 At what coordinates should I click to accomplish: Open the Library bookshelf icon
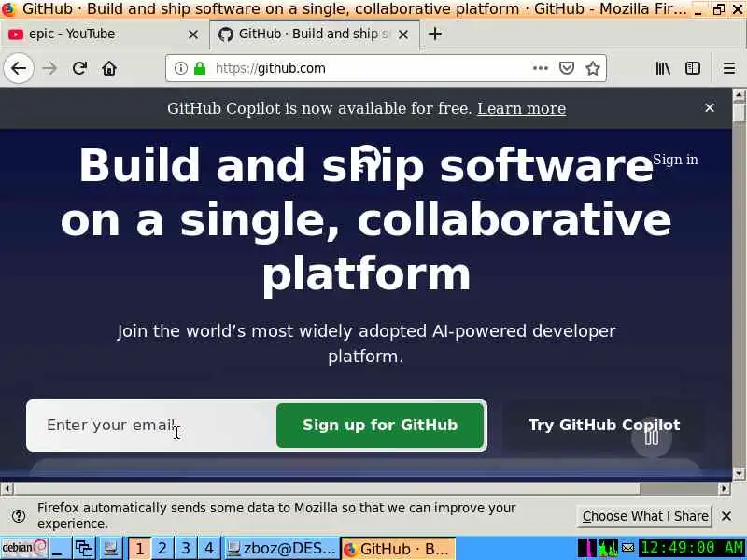tap(663, 68)
